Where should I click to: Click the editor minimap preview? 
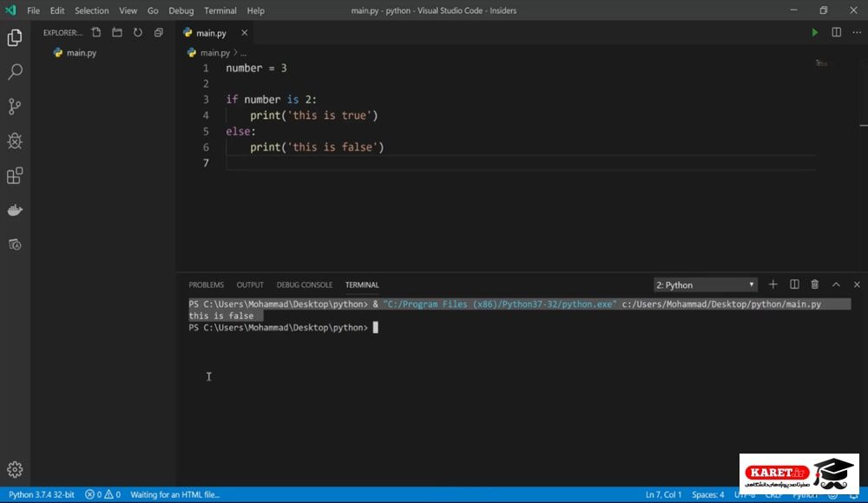coord(821,63)
